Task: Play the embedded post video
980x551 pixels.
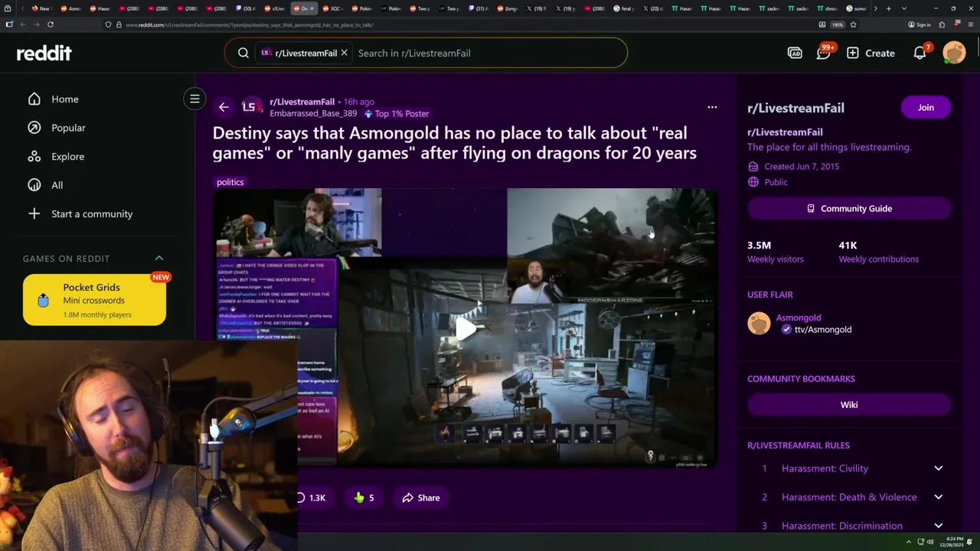Action: coord(465,329)
